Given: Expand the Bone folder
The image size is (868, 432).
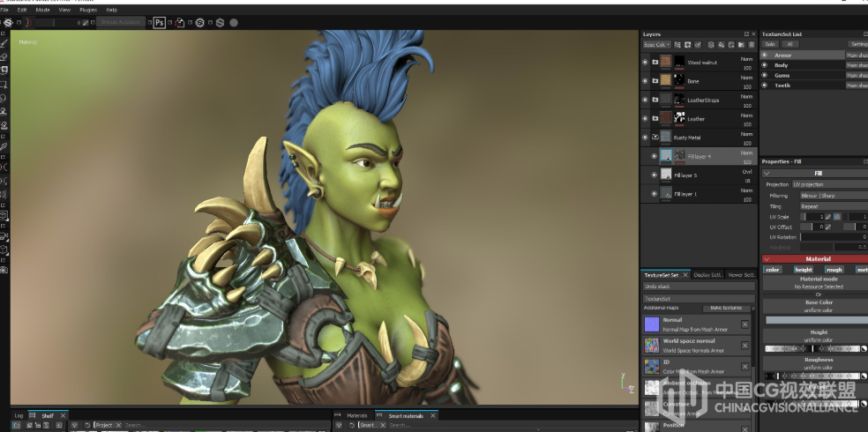Looking at the screenshot, I should (655, 81).
